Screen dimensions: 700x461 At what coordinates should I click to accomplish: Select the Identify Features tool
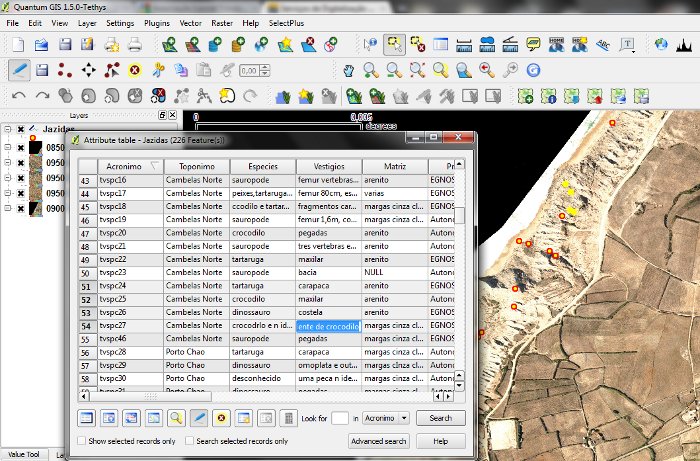[371, 44]
